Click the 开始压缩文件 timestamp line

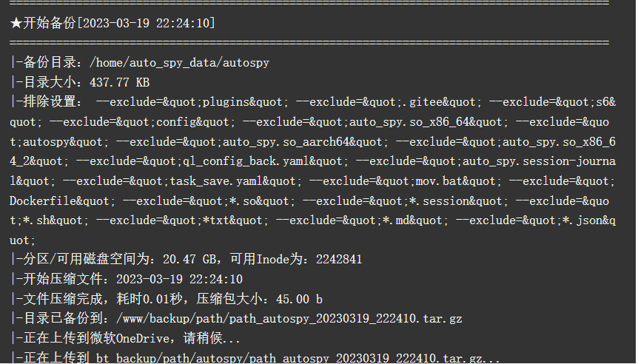tap(126, 279)
